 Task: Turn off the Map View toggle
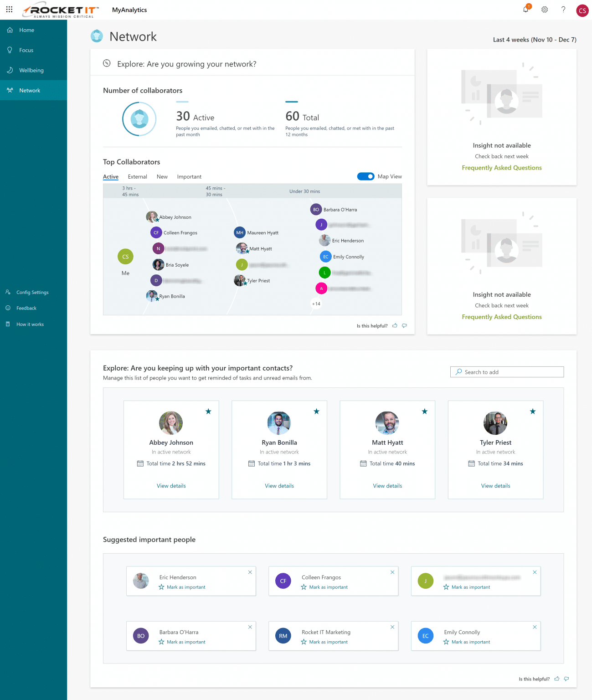click(x=365, y=176)
